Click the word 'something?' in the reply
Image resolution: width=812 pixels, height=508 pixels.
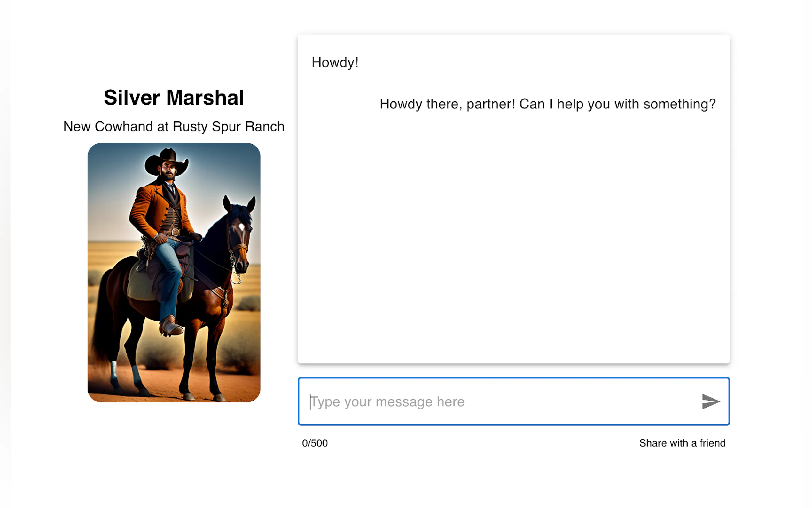tap(679, 104)
